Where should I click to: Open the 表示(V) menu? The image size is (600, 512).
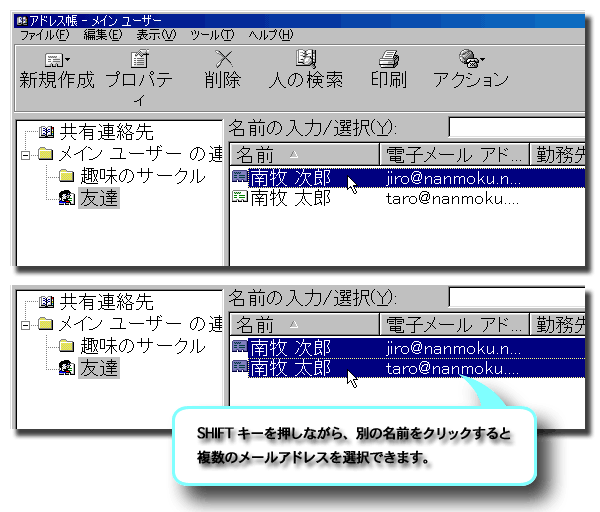156,35
